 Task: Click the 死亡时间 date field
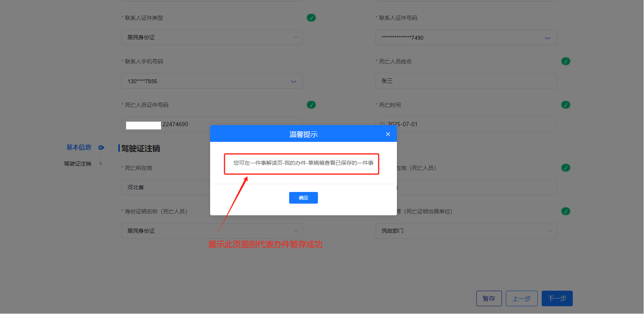[x=466, y=124]
